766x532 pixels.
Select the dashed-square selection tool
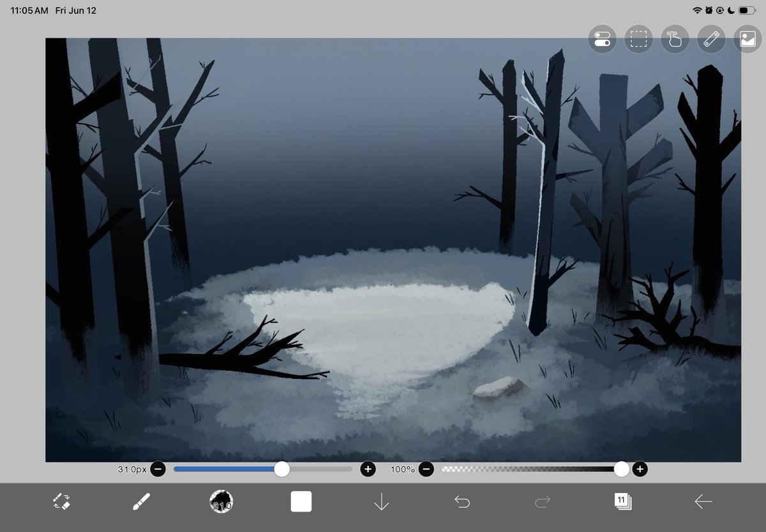pyautogui.click(x=638, y=39)
